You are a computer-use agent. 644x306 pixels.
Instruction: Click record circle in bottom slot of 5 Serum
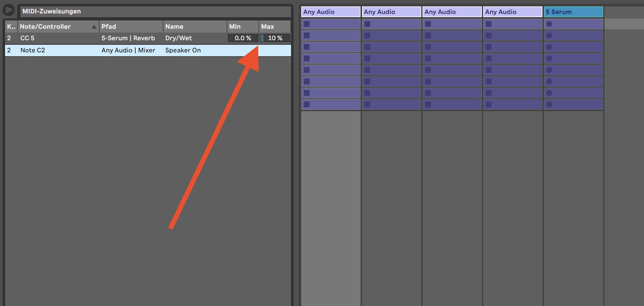[x=549, y=104]
